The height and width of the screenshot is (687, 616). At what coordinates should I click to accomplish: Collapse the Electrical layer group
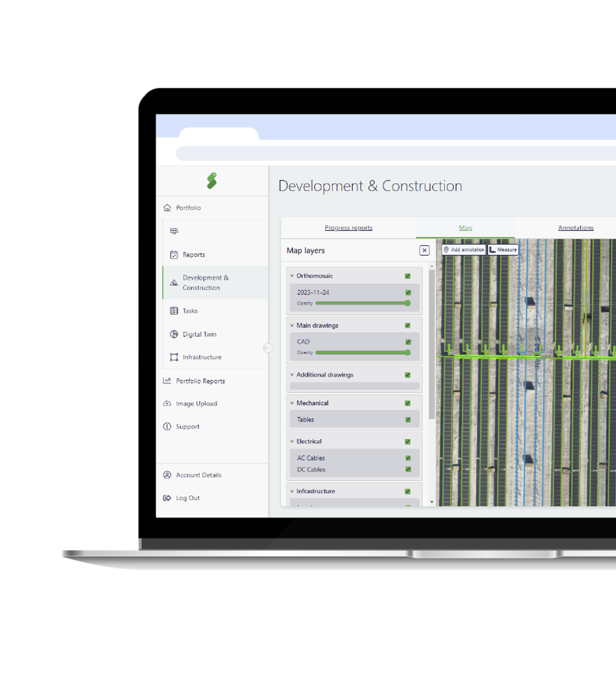tap(292, 442)
